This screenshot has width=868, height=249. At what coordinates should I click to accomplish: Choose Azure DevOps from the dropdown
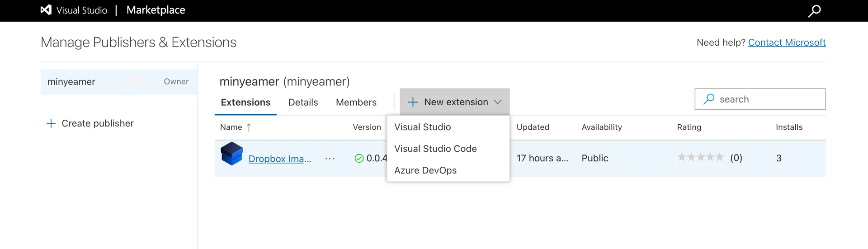(425, 170)
